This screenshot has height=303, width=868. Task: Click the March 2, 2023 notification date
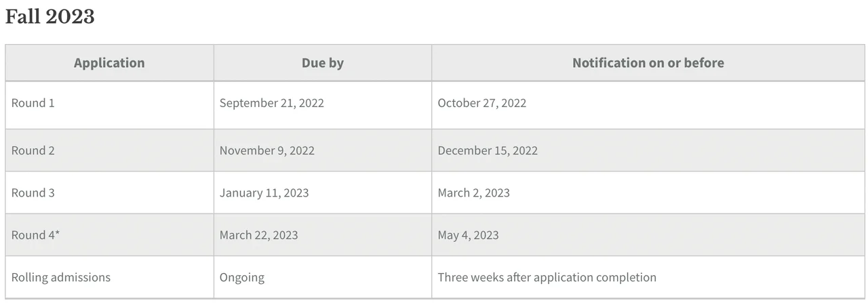473,193
